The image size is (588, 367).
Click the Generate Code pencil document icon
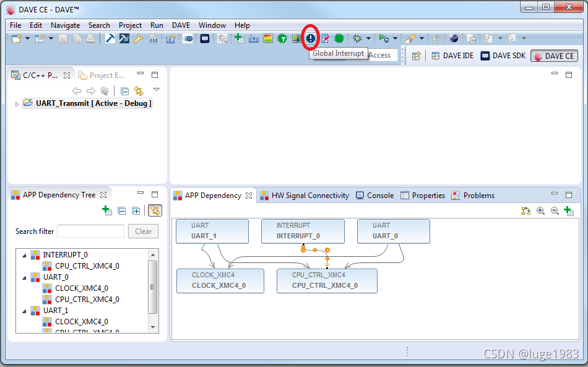(325, 38)
